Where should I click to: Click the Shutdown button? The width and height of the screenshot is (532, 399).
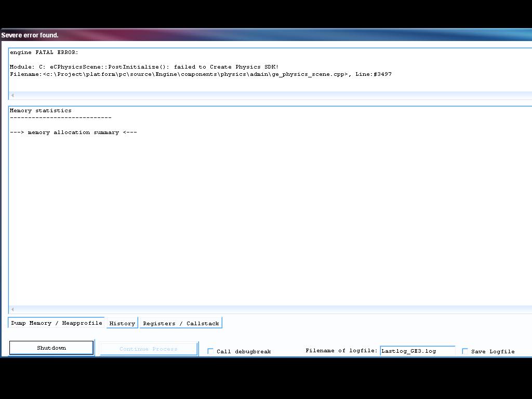pos(51,348)
